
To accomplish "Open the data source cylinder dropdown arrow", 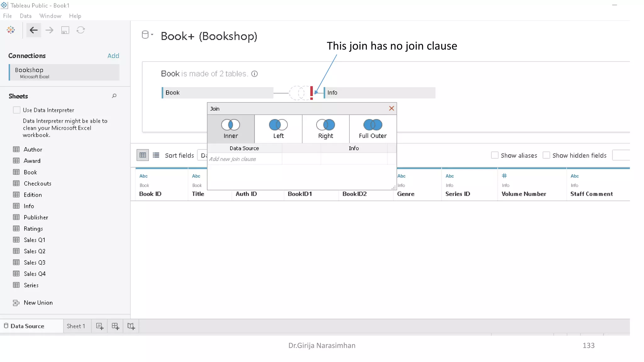I will click(152, 35).
